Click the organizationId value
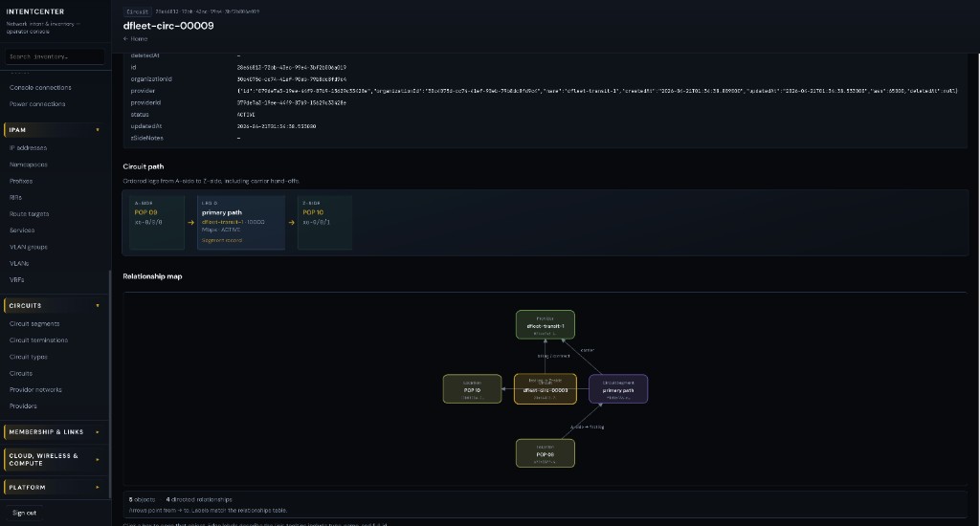980x526 pixels. click(x=291, y=79)
